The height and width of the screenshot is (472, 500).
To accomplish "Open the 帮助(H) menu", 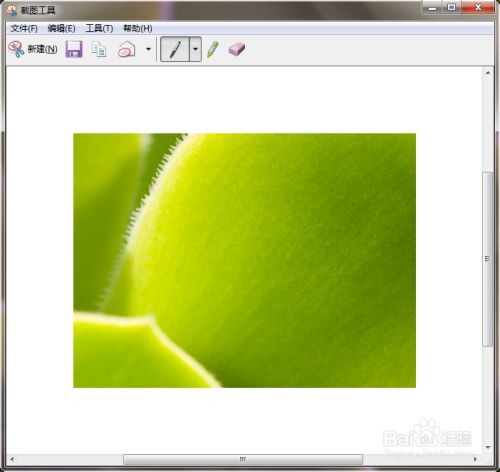I will (138, 28).
